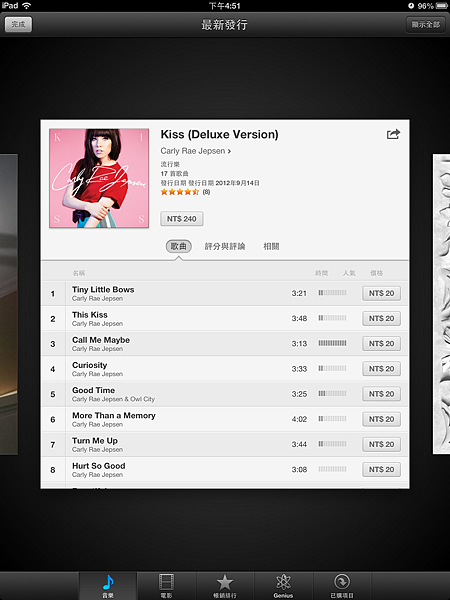Tap the 時間 time column header
This screenshot has width=450, height=600.
click(x=321, y=273)
